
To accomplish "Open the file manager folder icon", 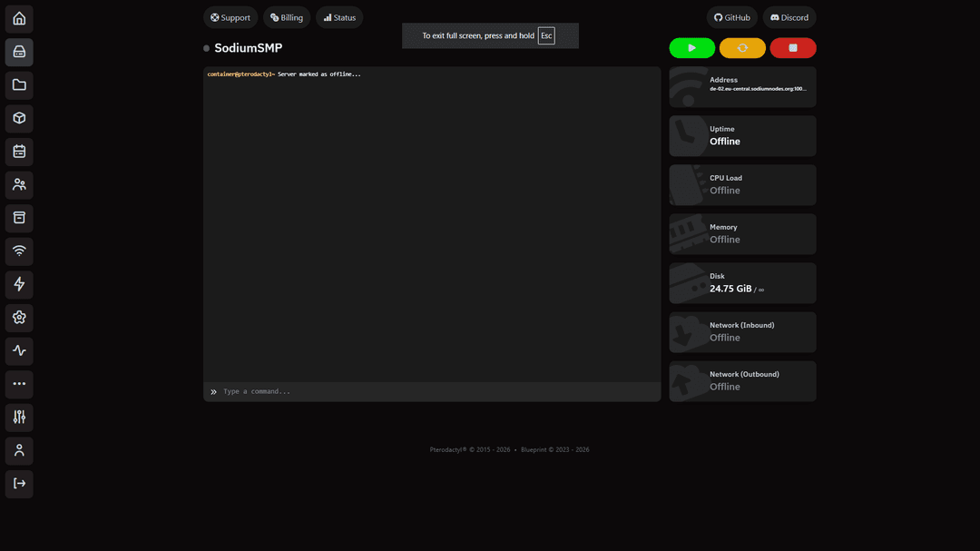I will (x=19, y=85).
